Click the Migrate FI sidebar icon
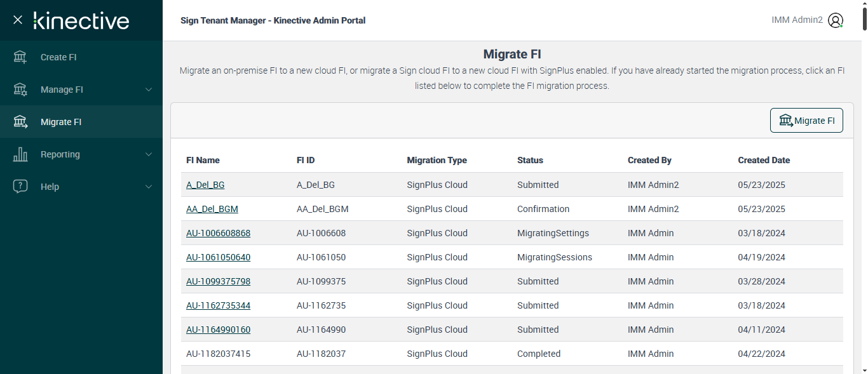Screen dimensions: 868x374 tap(20, 122)
